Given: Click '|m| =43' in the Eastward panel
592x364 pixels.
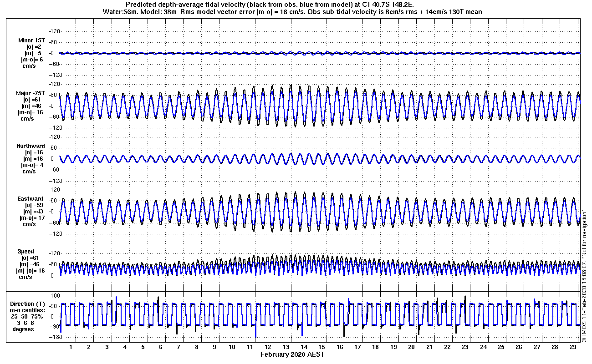Looking at the screenshot, I should point(34,212).
